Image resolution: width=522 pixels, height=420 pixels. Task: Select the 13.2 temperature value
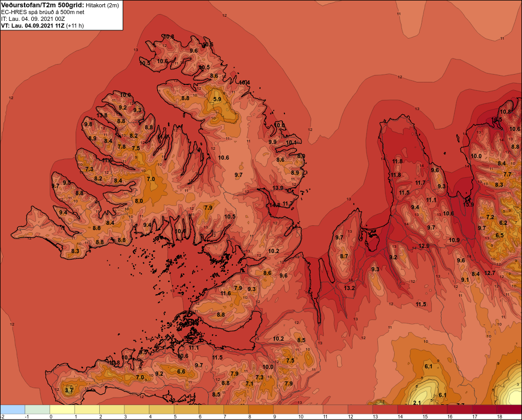[349, 288]
